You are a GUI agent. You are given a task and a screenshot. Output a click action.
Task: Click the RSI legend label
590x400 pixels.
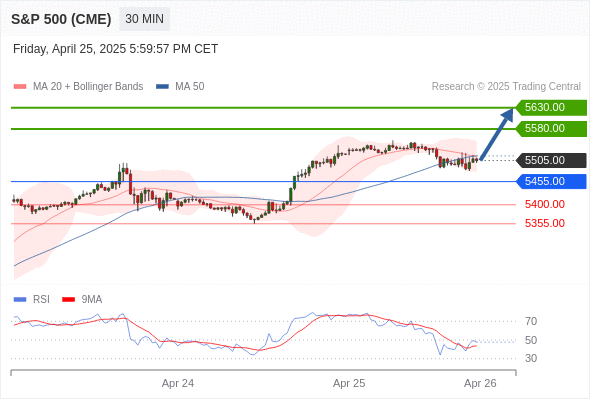(x=41, y=300)
